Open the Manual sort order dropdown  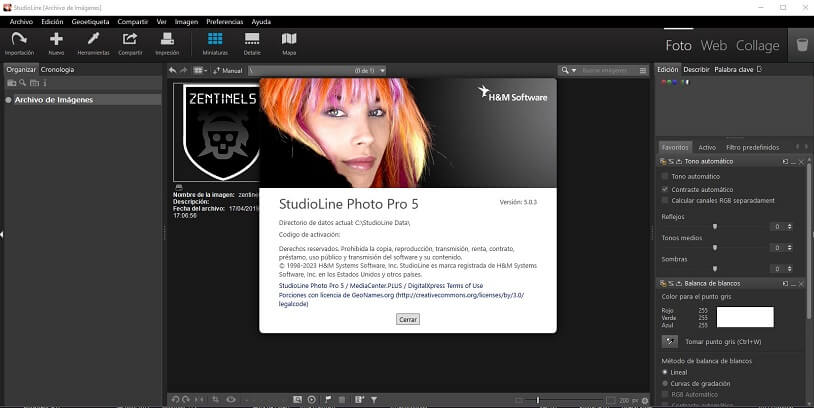tap(227, 70)
